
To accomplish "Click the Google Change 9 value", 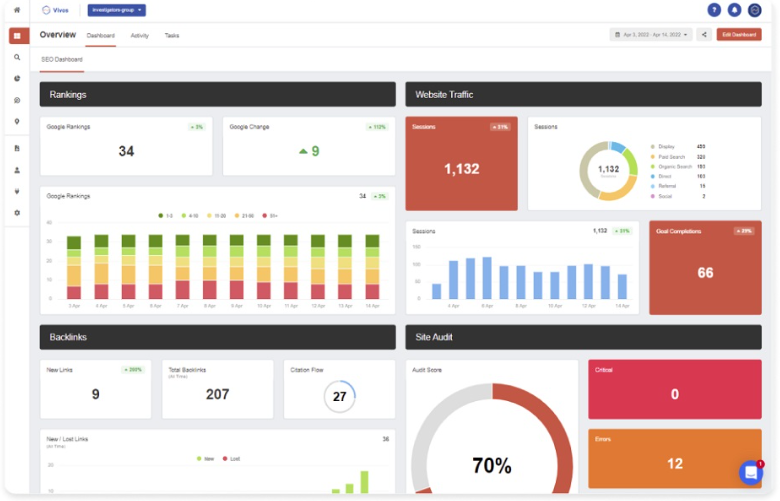I will click(309, 151).
